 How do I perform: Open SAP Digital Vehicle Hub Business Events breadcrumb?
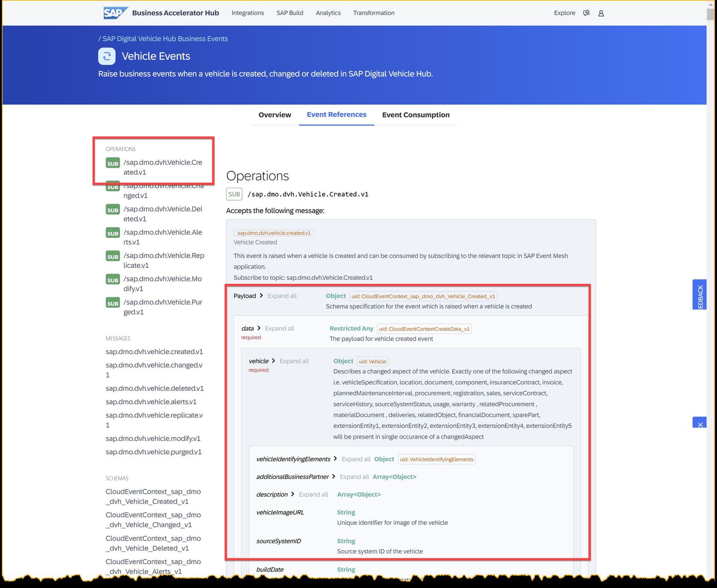click(165, 39)
